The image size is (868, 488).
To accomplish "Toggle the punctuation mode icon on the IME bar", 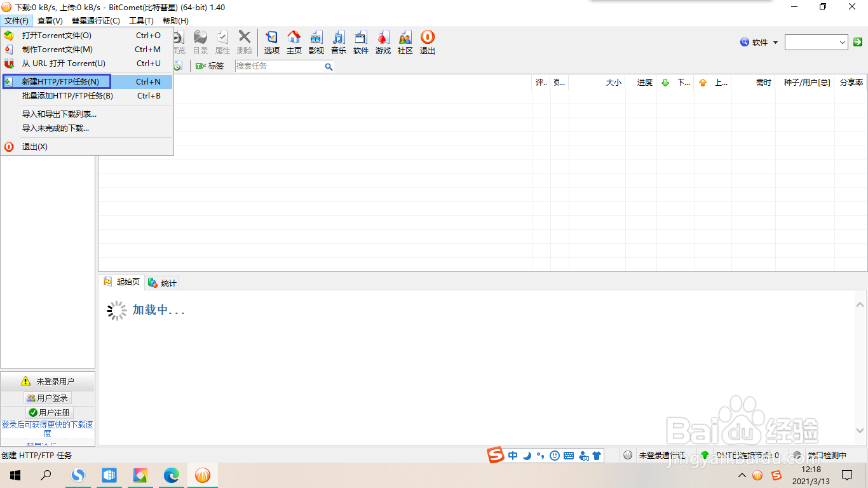I will tap(541, 456).
